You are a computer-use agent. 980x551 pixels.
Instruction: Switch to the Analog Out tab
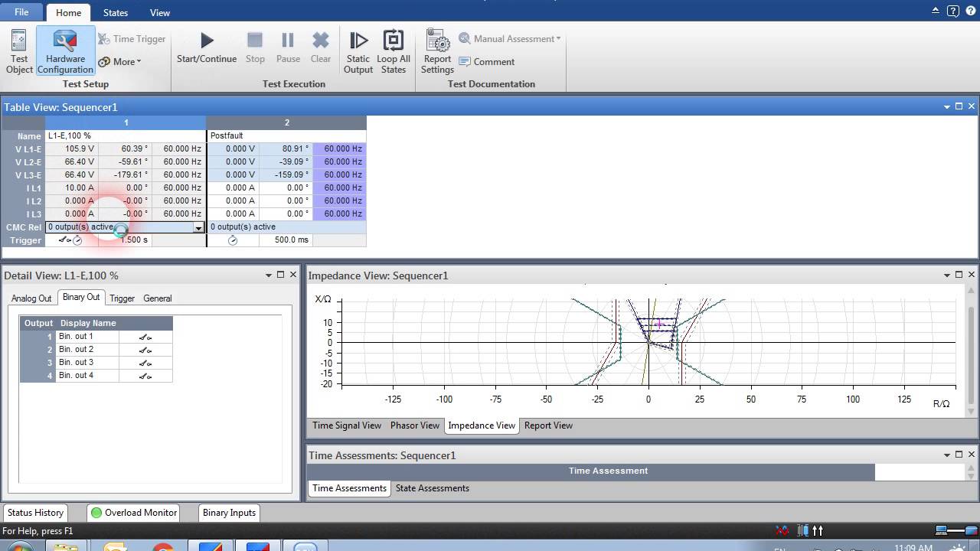[31, 298]
